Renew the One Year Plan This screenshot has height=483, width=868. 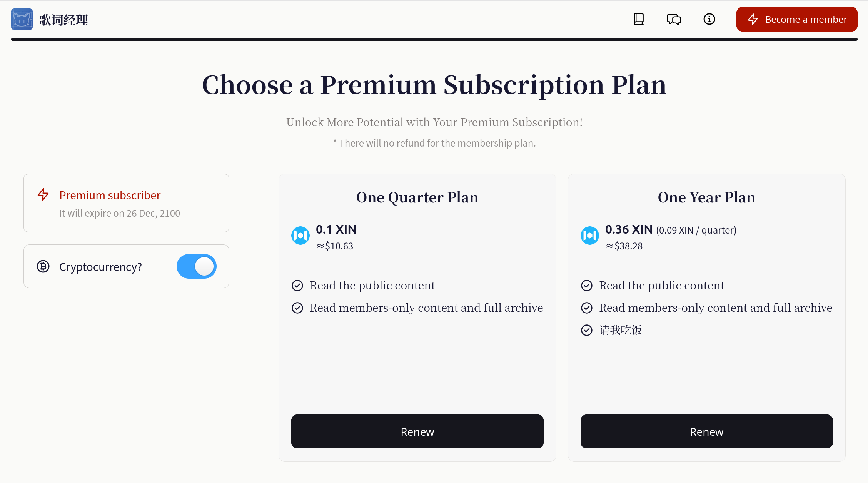(x=707, y=431)
